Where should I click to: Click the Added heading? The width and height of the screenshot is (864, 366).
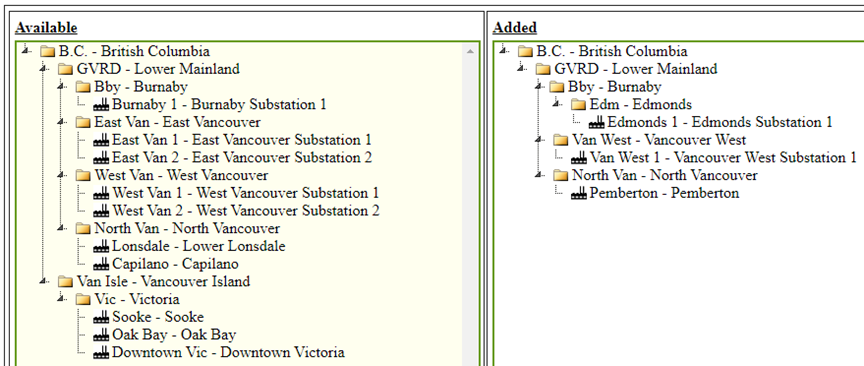click(x=515, y=28)
